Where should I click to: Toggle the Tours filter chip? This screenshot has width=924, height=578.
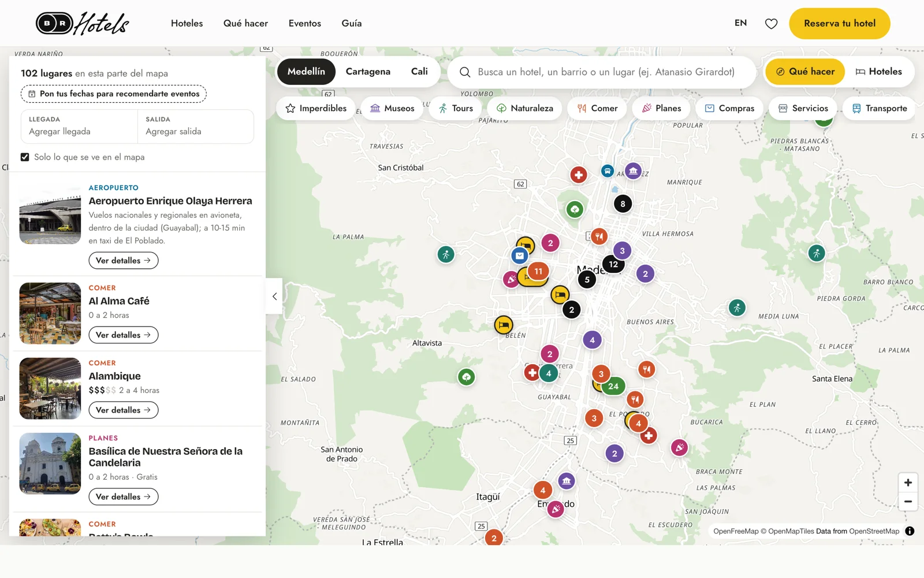(456, 108)
